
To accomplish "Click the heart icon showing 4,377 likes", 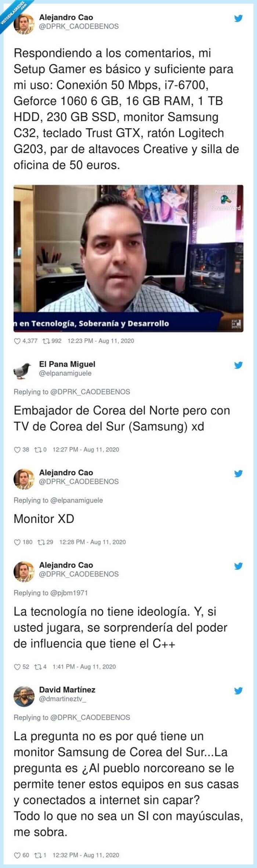I will coord(17,341).
